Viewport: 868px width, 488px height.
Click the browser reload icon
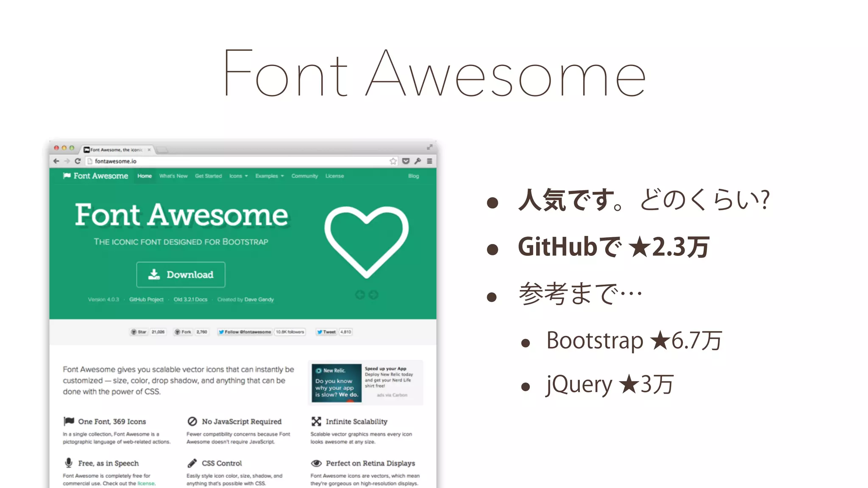click(x=78, y=161)
